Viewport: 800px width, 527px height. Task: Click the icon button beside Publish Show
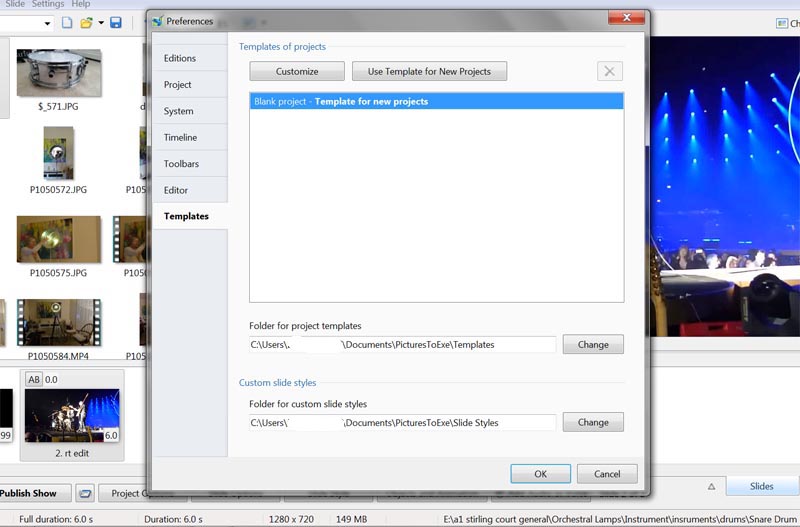(85, 493)
